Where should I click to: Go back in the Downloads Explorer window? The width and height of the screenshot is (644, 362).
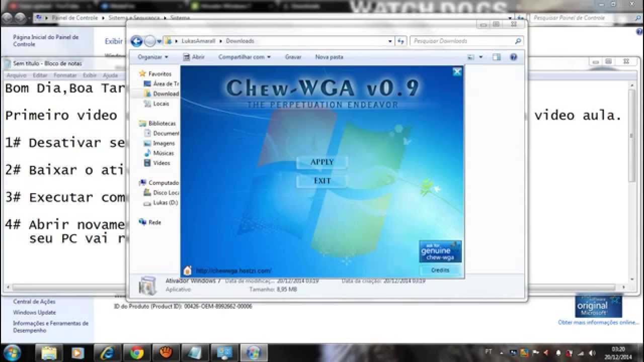coord(136,41)
